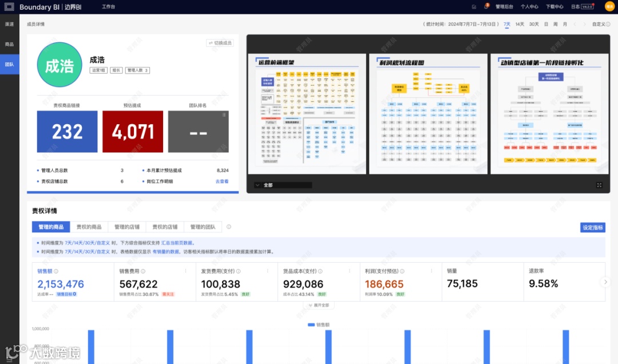
Task: Open more options on 发货费用 card
Action: 268,271
